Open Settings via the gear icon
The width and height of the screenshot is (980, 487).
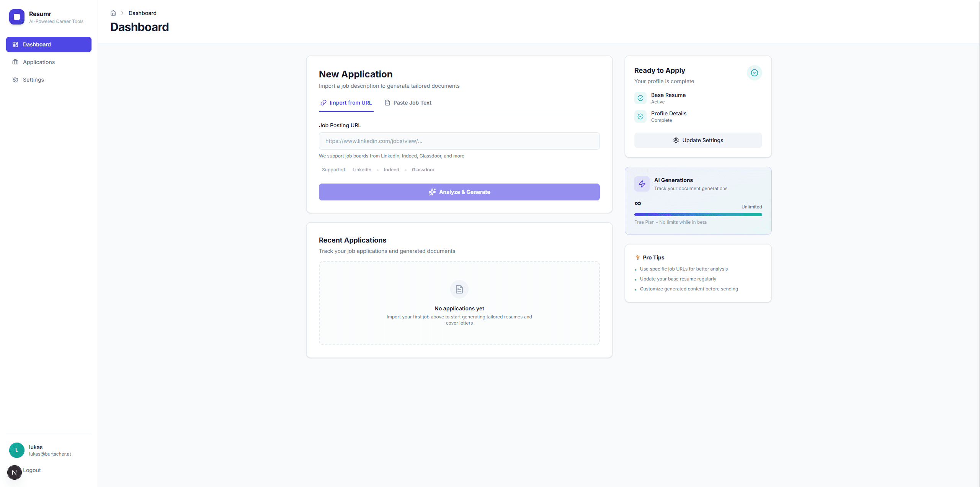pyautogui.click(x=15, y=79)
